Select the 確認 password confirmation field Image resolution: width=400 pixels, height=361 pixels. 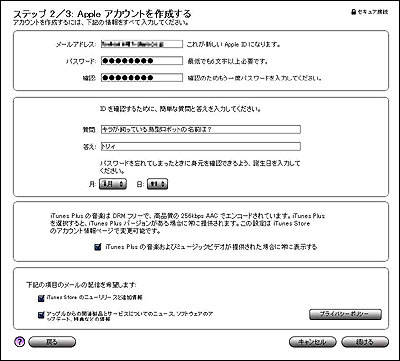[x=142, y=78]
